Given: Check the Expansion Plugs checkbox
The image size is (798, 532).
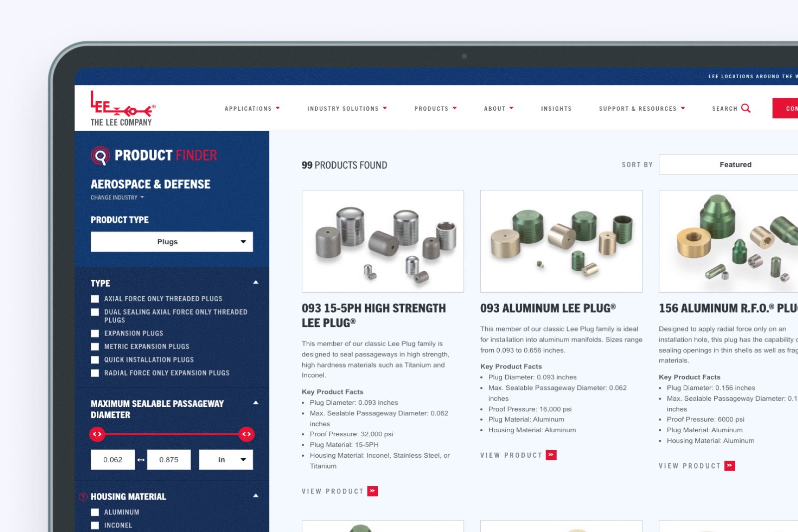Looking at the screenshot, I should (95, 334).
